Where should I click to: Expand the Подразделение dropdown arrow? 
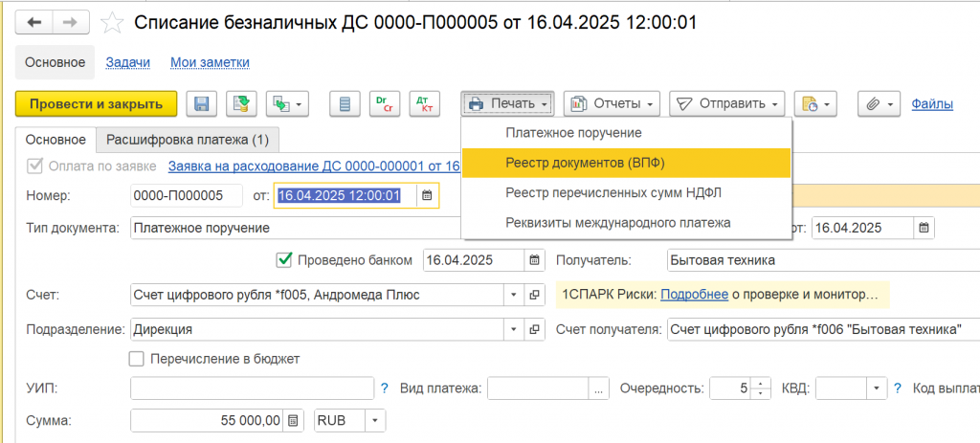[514, 328]
